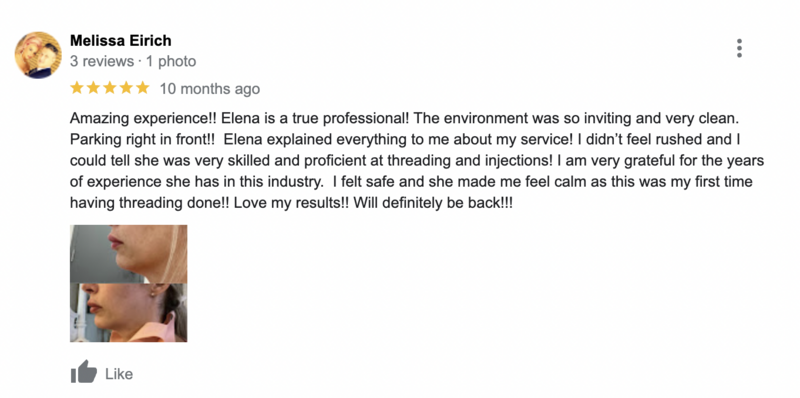Open Melissa Eirich's profile avatar
Image resolution: width=800 pixels, height=398 pixels.
click(38, 55)
